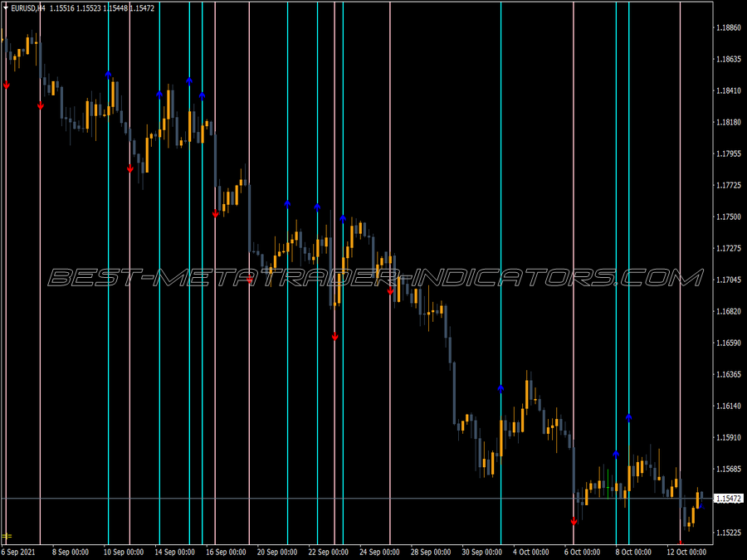Click price level 1.17955 on the price axis
This screenshot has width=747, height=560.
729,153
